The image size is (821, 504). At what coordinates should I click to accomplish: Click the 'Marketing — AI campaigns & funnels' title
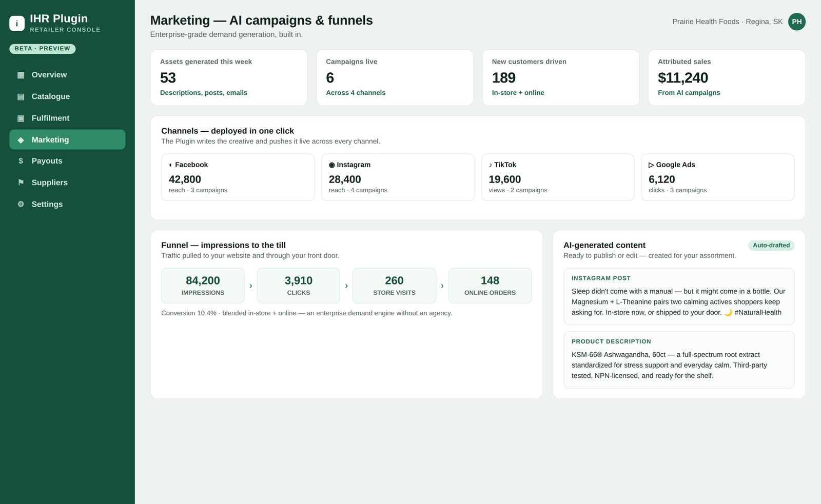click(x=261, y=21)
